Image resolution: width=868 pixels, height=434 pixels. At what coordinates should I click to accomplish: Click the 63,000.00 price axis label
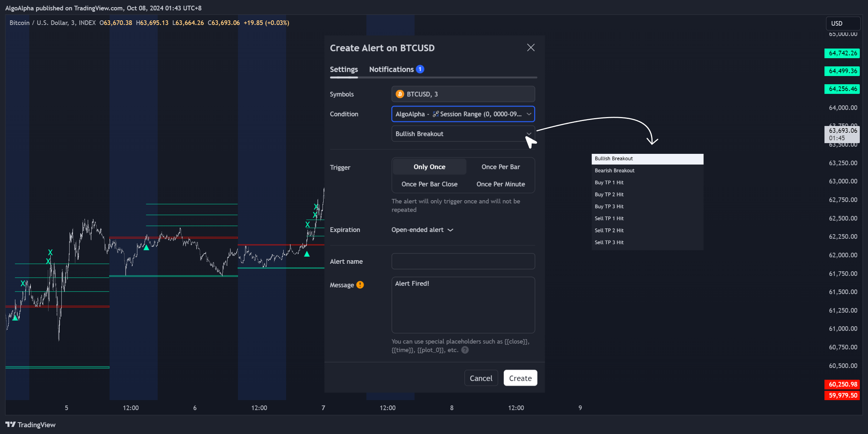843,181
